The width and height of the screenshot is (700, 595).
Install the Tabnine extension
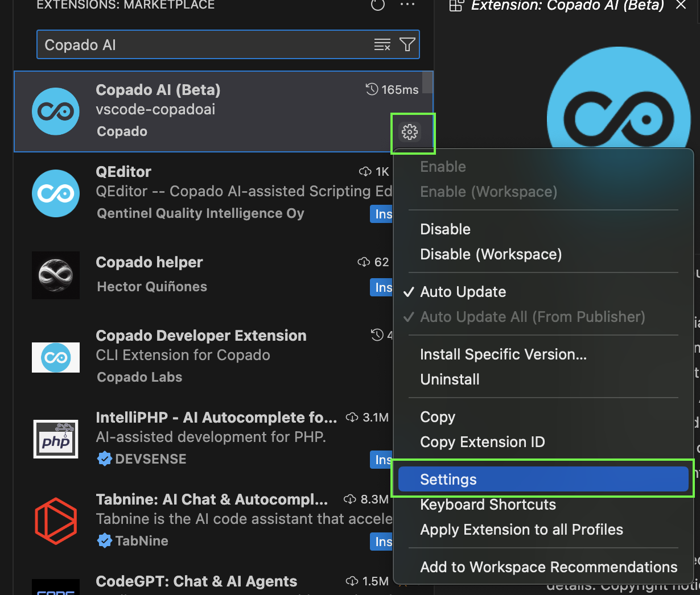click(381, 542)
